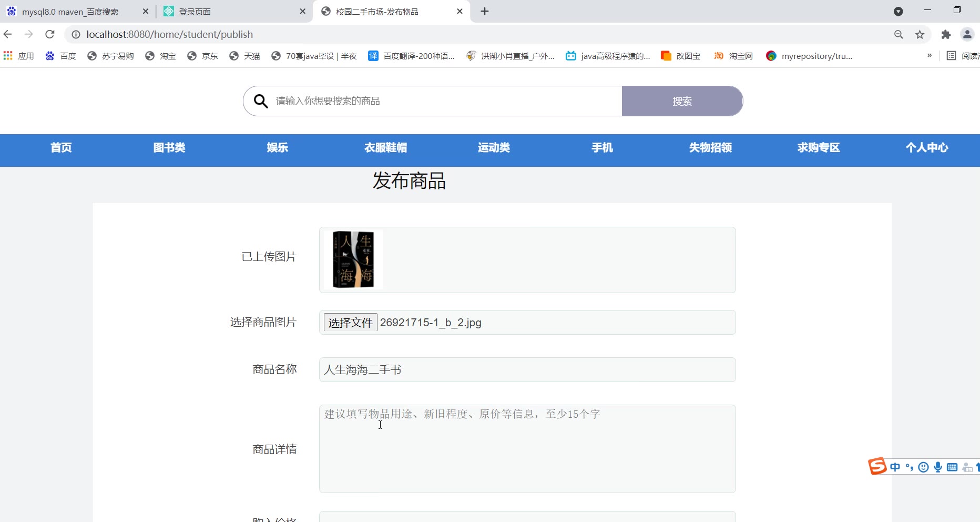Viewport: 980px width, 522px height.
Task: Open the tab search dropdown arrow
Action: [899, 12]
